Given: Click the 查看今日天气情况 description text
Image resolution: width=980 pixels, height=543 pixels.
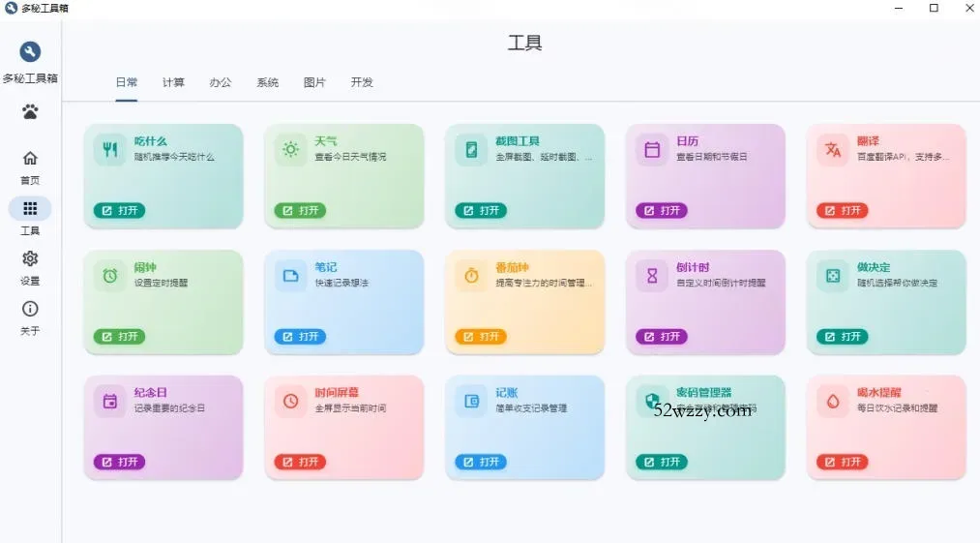Looking at the screenshot, I should pyautogui.click(x=350, y=157).
